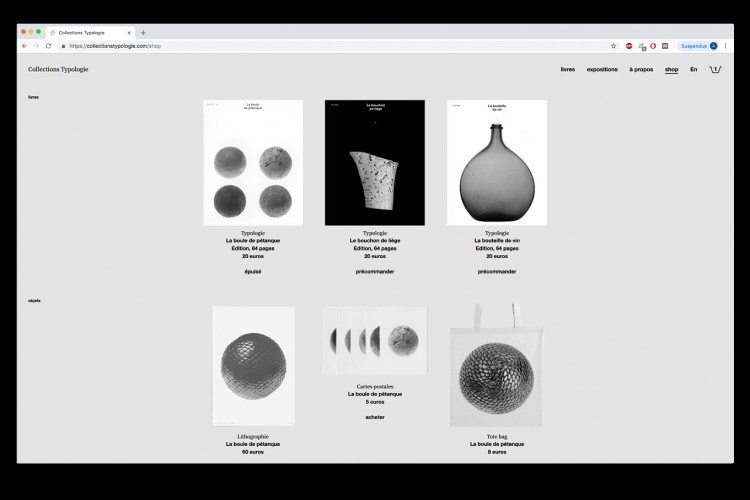Go forward with the browser forward arrow
750x500 pixels.
[x=36, y=46]
